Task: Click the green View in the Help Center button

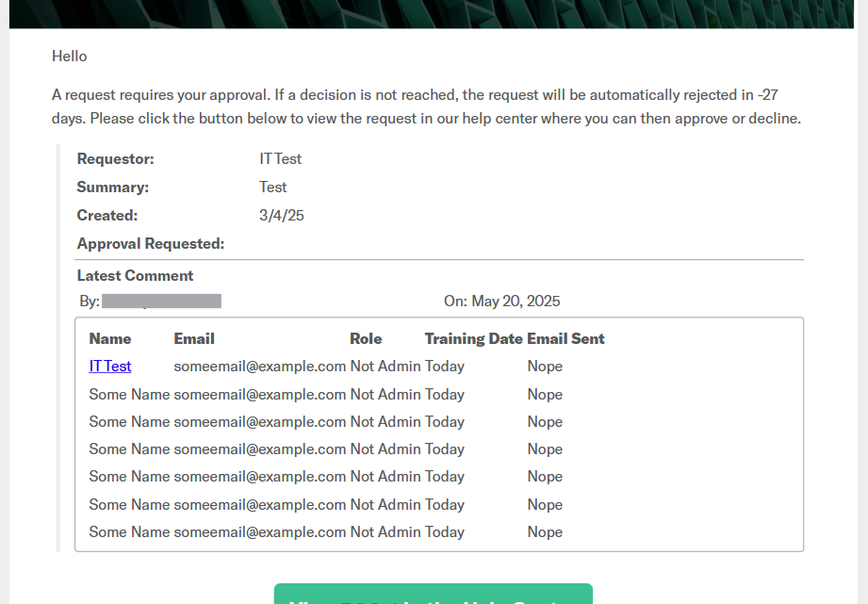Action: coord(433,597)
